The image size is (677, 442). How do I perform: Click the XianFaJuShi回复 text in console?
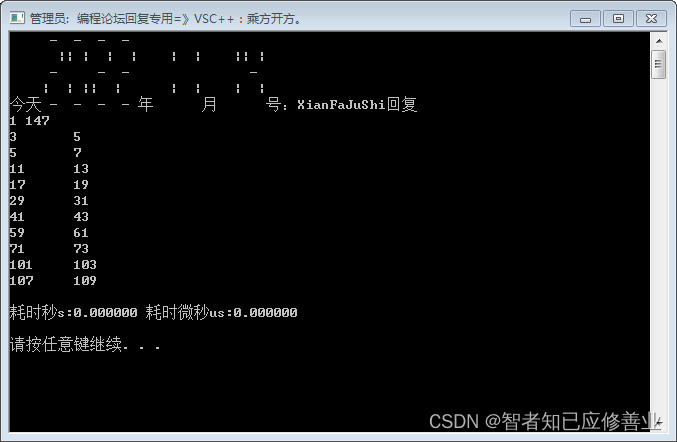357,104
